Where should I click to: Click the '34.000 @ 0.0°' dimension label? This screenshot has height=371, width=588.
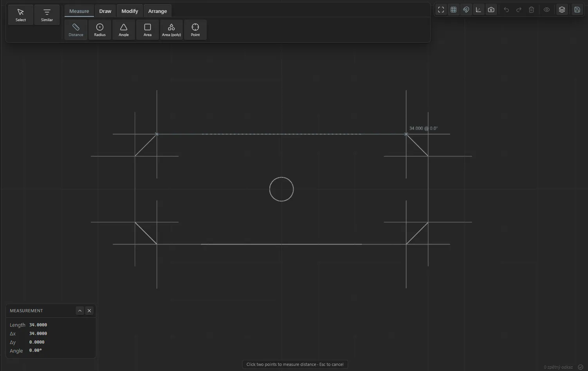(x=424, y=128)
